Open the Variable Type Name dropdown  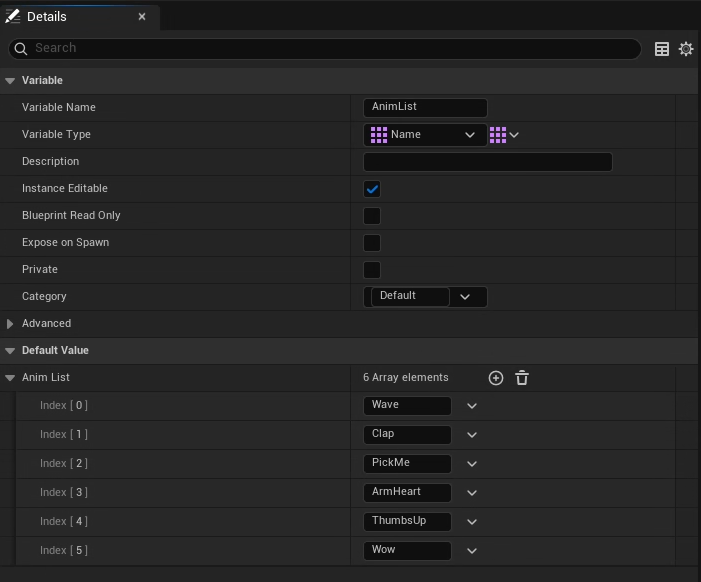(425, 135)
